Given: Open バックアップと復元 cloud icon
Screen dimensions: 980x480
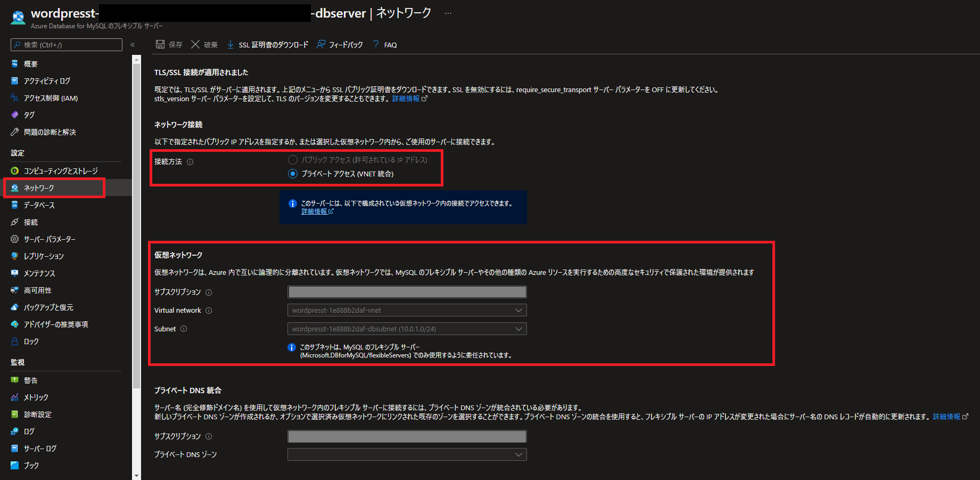Looking at the screenshot, I should (x=15, y=307).
